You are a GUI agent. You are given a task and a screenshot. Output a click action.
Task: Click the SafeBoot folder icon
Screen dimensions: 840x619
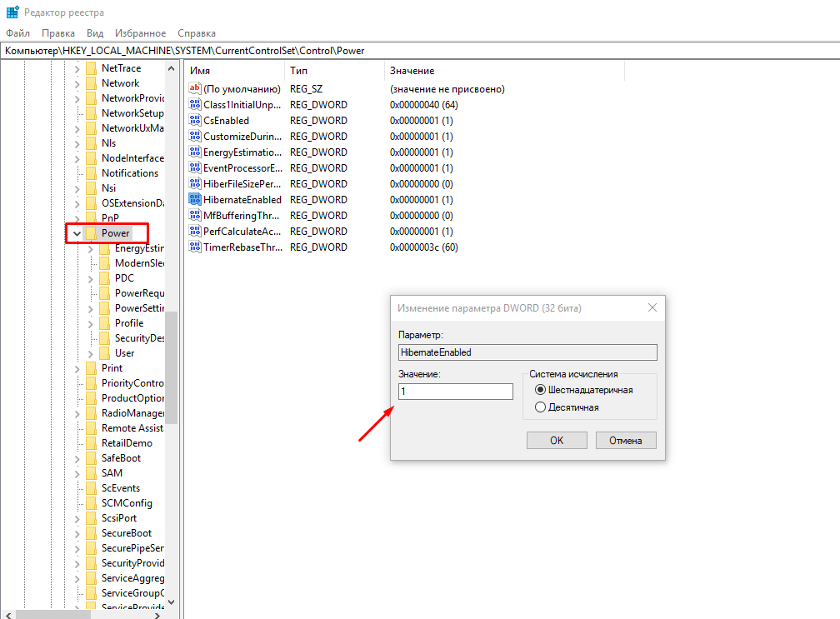92,458
